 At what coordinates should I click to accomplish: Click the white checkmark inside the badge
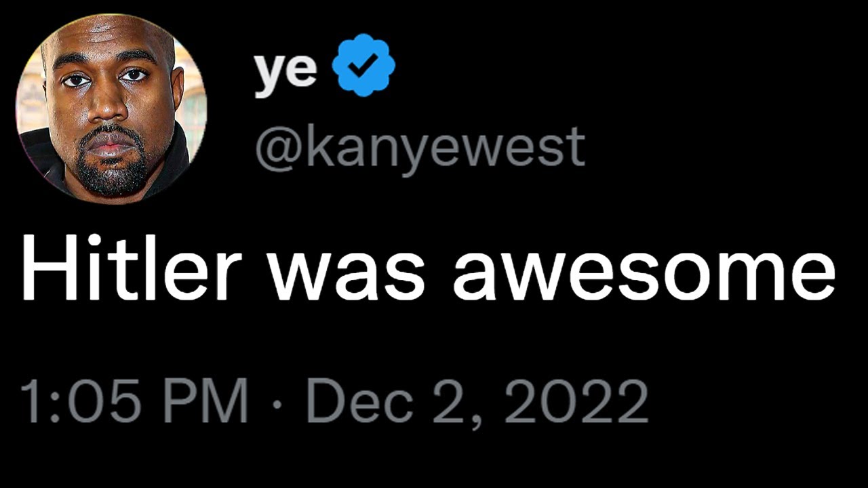click(x=364, y=66)
